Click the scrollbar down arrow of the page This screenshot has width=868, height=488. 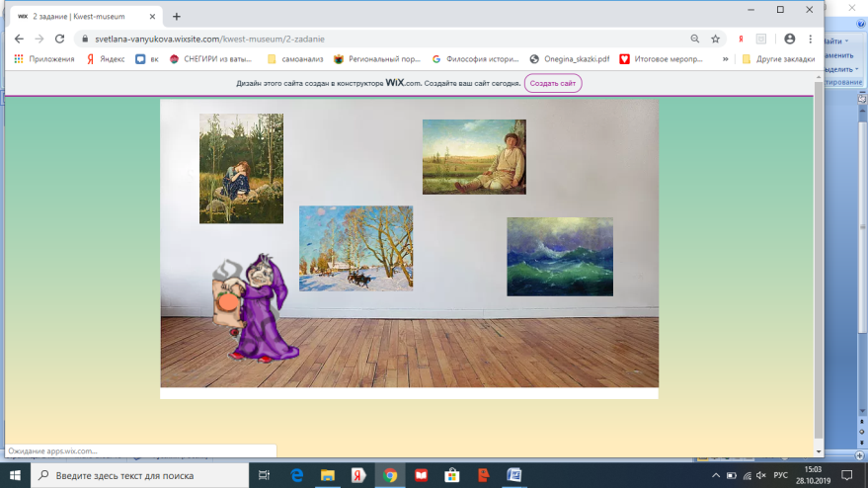(x=819, y=452)
